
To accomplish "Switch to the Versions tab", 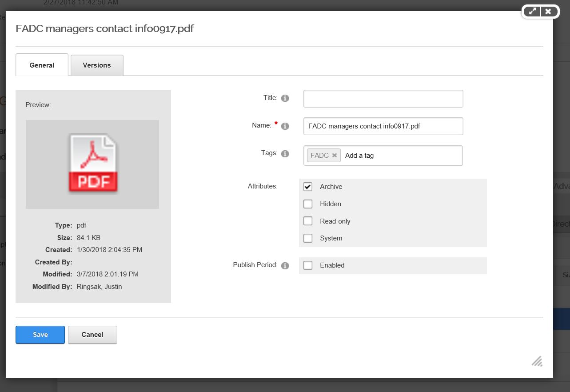I will pyautogui.click(x=97, y=65).
